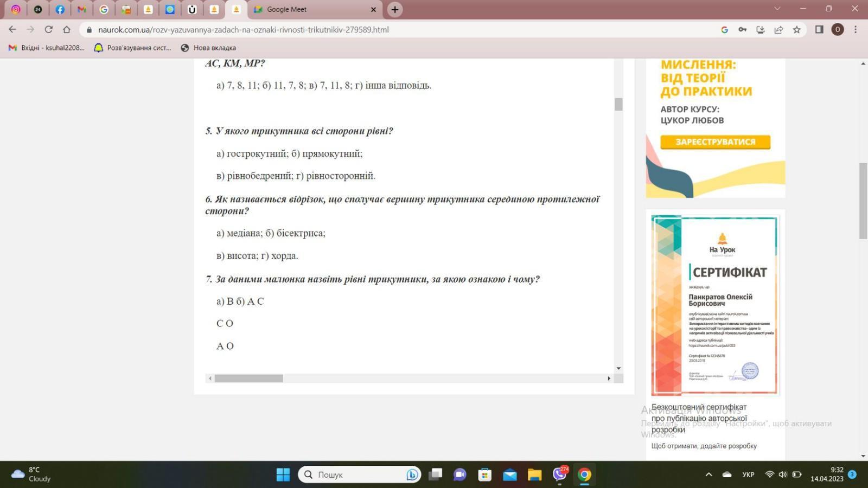The height and width of the screenshot is (488, 868).
Task: Open the weather widget showing 8°C Cloudy
Action: (31, 474)
